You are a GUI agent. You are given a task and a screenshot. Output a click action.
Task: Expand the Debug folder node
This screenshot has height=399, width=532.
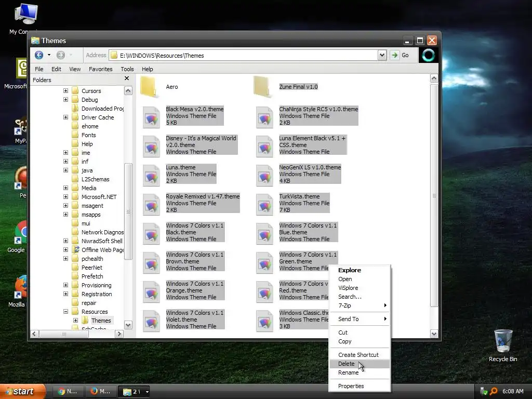click(65, 99)
